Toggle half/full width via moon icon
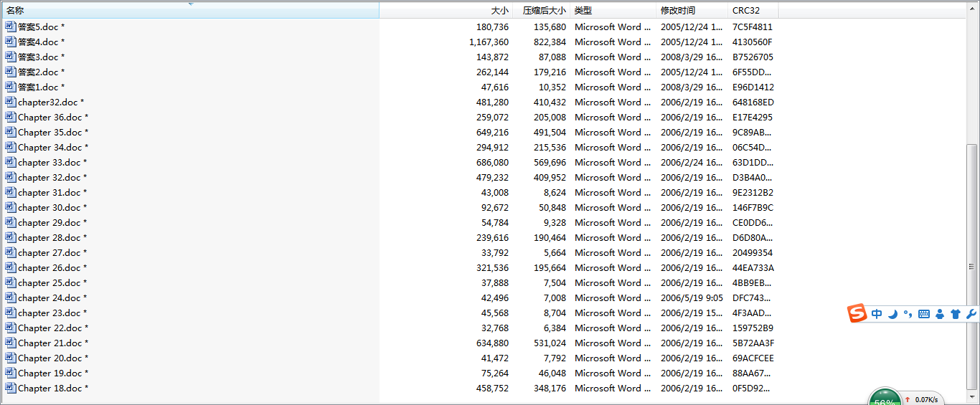Screen dimensions: 980x405 tap(893, 314)
